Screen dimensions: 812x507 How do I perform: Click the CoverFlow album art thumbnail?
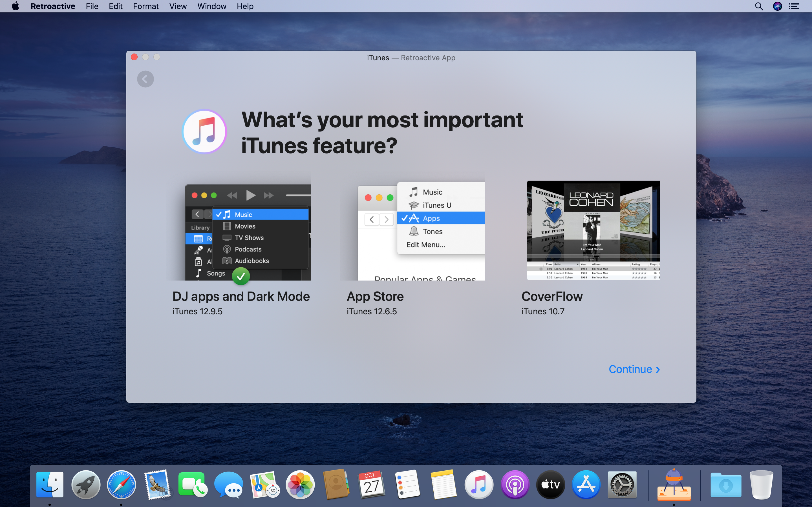pos(593,230)
